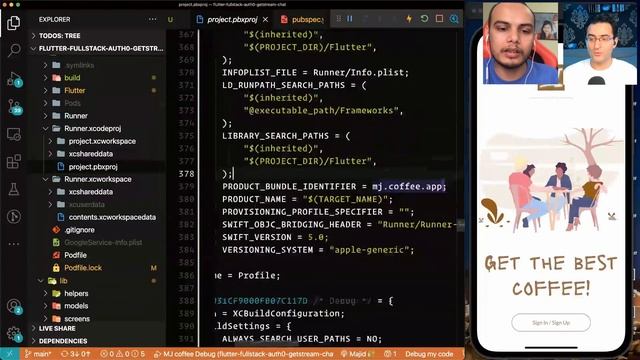
Task: Open contents.xcworkspacedata file
Action: click(112, 217)
